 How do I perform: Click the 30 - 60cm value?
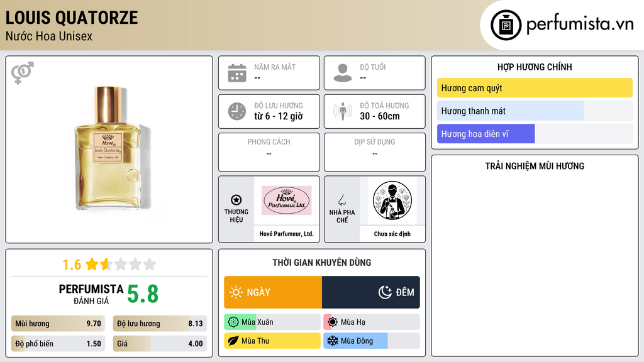click(x=379, y=116)
